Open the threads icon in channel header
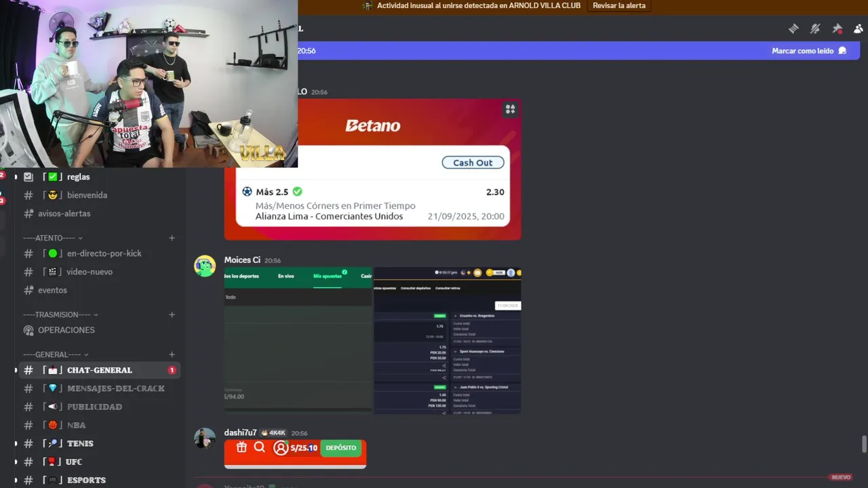The image size is (868, 488). (793, 28)
